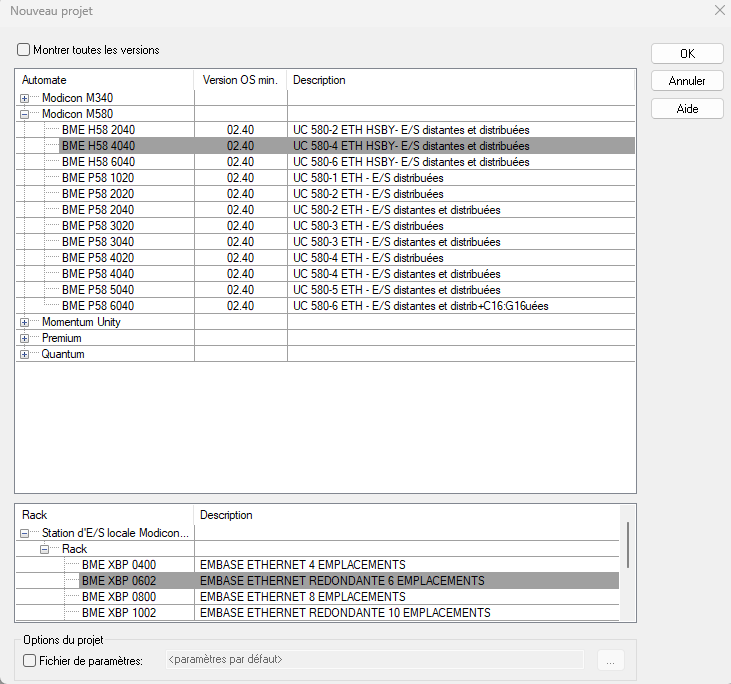
Task: Click the rack list vertical scrollbar
Action: [x=628, y=545]
